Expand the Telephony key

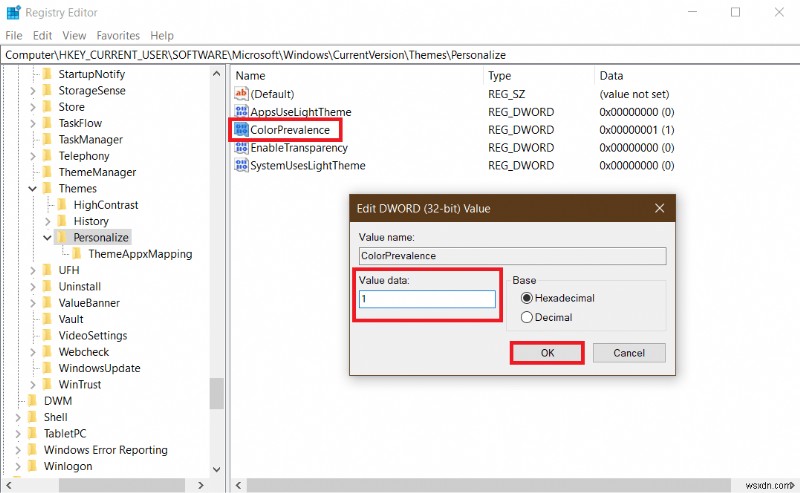(x=33, y=156)
